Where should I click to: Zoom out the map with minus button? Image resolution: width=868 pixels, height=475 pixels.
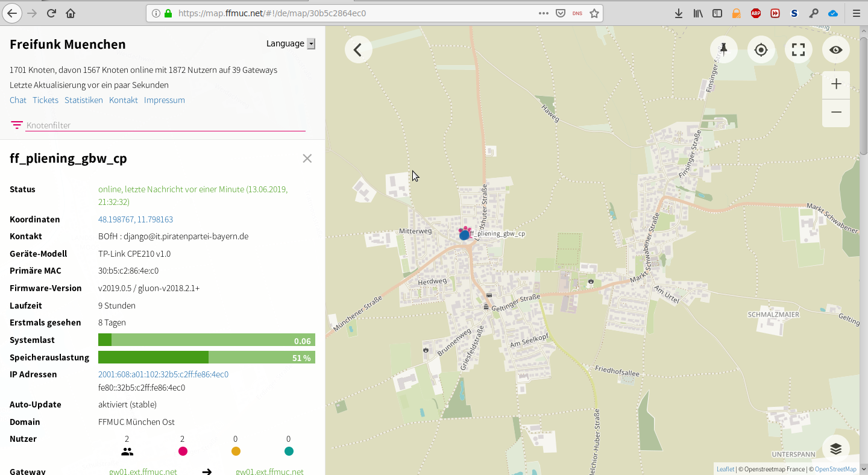[x=836, y=113]
